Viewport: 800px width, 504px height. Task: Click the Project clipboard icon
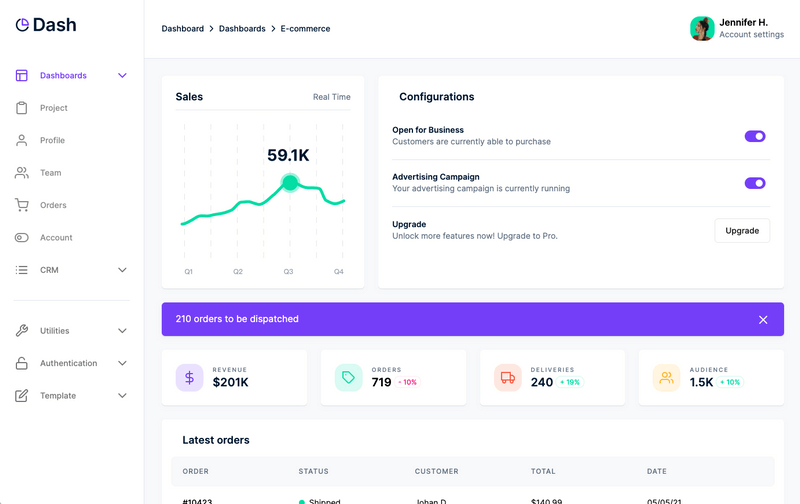pyautogui.click(x=21, y=108)
